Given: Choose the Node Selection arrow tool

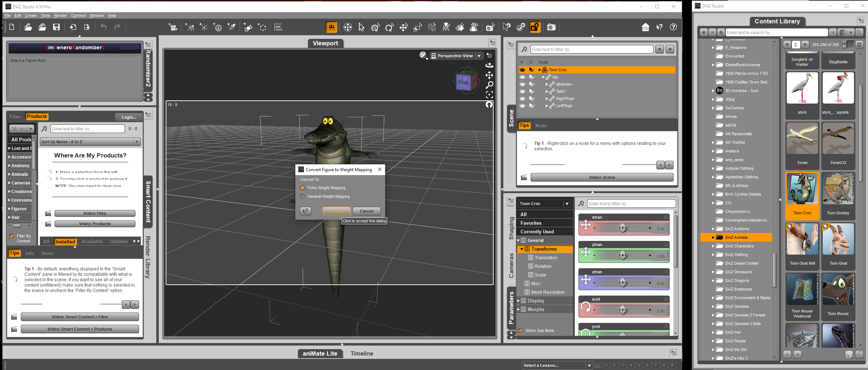Looking at the screenshot, I should pos(361,27).
